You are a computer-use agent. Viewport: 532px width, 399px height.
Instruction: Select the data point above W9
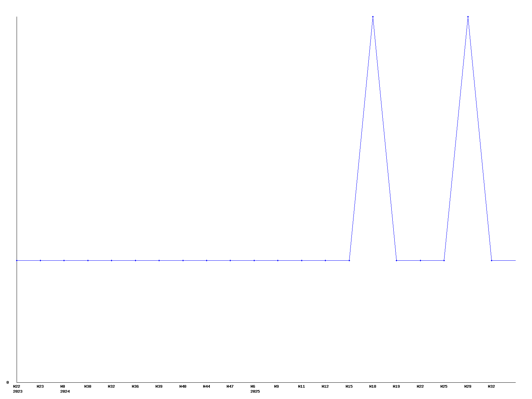[x=278, y=260]
